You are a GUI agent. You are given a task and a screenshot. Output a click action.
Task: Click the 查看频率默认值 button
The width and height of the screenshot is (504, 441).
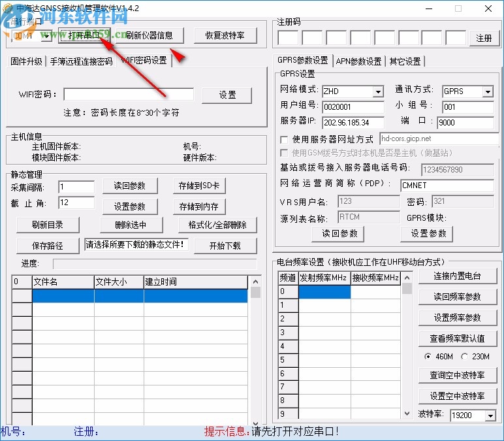point(458,338)
